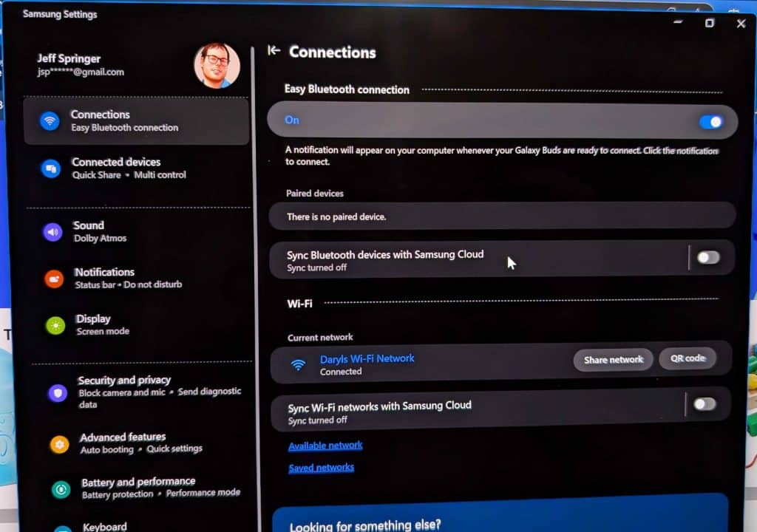Click the Wi-Fi signal icon for Daryls network
This screenshot has height=532, width=757.
299,365
